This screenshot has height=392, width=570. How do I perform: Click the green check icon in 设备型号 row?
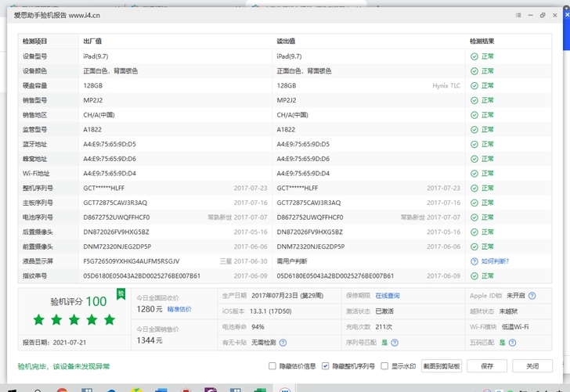[474, 56]
